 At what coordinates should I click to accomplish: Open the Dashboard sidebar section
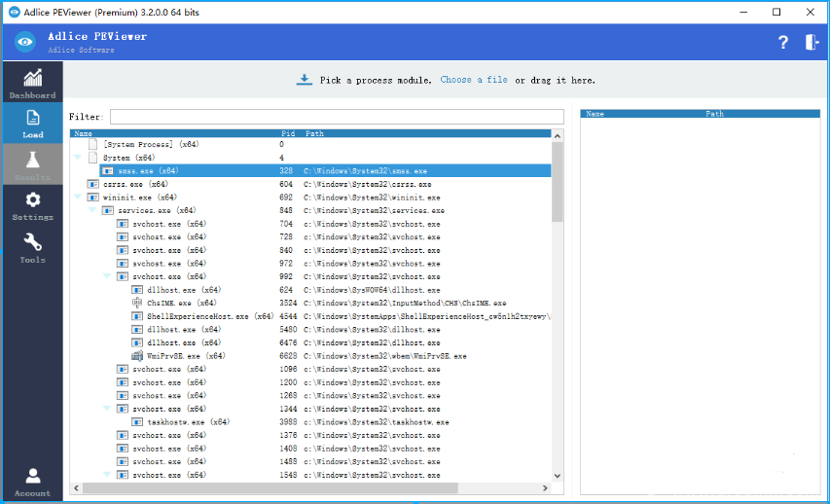point(32,82)
